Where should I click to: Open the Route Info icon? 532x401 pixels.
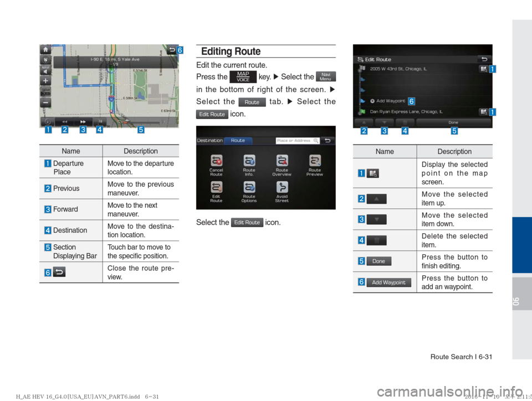tap(249, 166)
